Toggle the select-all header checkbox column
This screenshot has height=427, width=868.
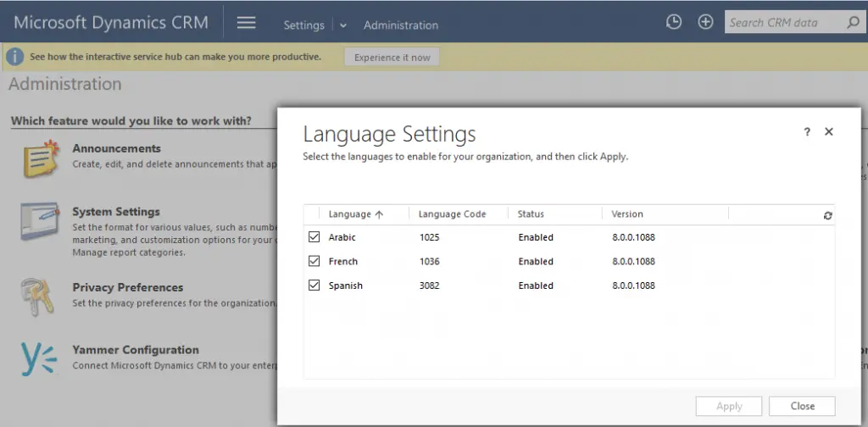coord(312,214)
